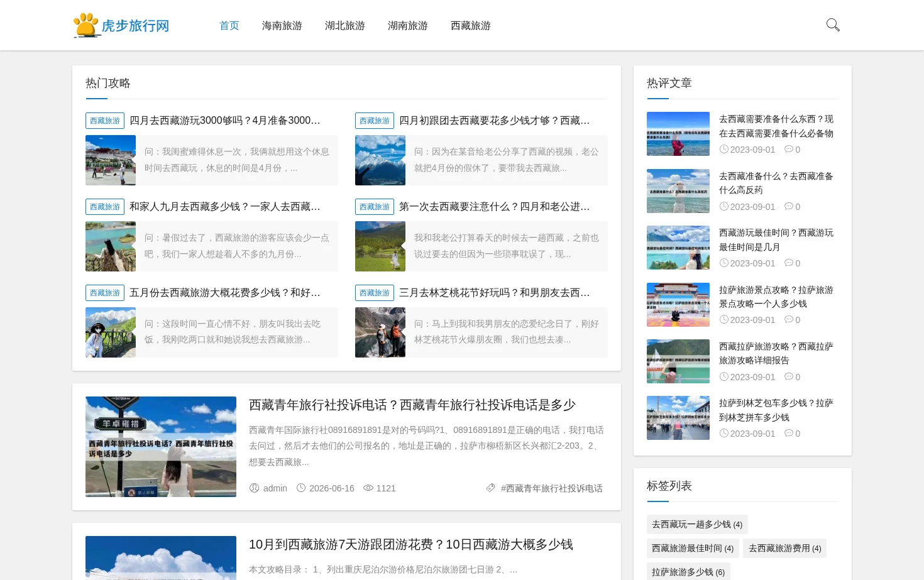This screenshot has height=580, width=924.
Task: Click sidebar thumbnail for 去西藏准备什么
Action: [x=678, y=191]
